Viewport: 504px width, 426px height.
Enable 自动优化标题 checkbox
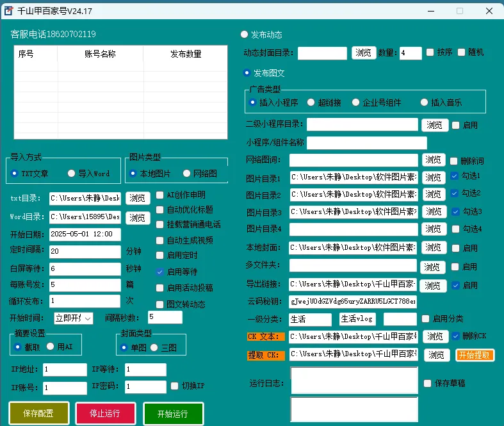pyautogui.click(x=159, y=210)
